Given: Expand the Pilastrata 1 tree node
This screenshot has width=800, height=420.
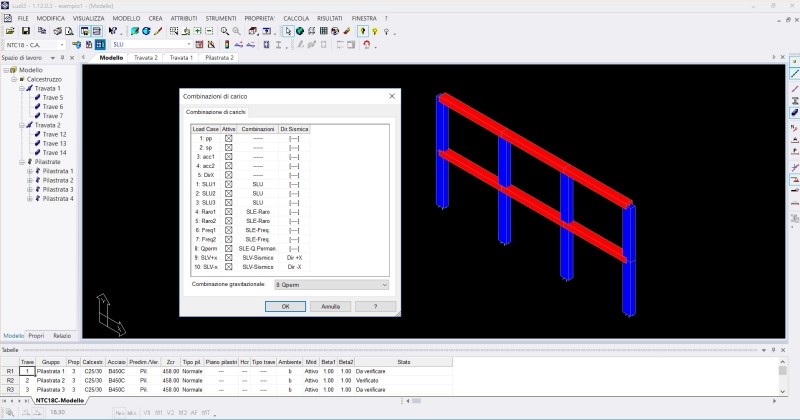Looking at the screenshot, I should [x=30, y=171].
